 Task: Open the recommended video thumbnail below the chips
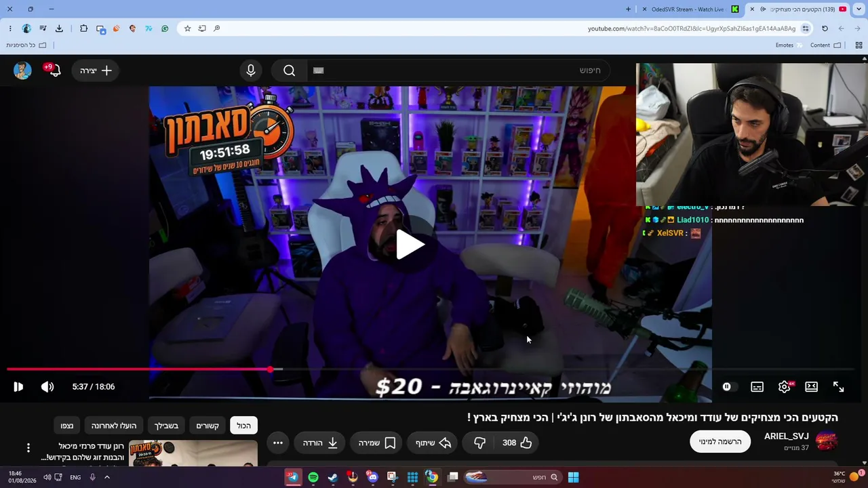coord(193,453)
